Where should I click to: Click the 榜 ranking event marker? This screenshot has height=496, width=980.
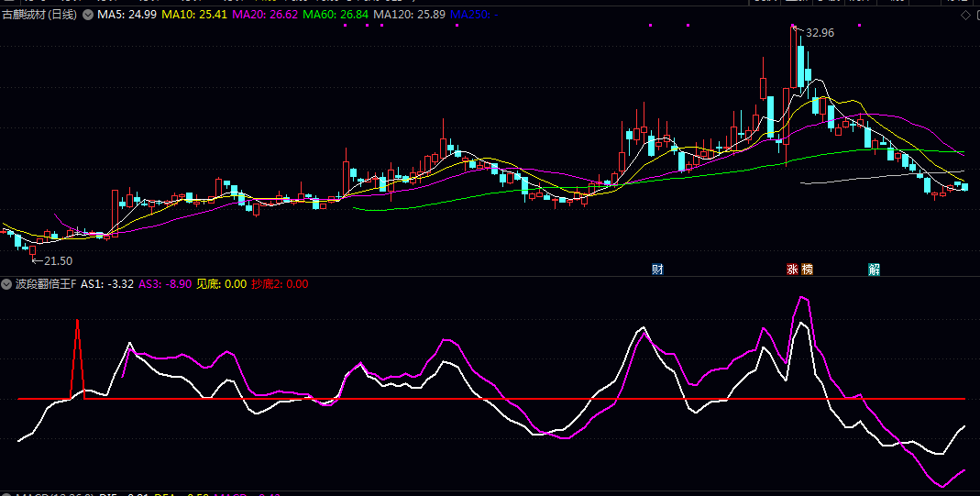pos(807,269)
